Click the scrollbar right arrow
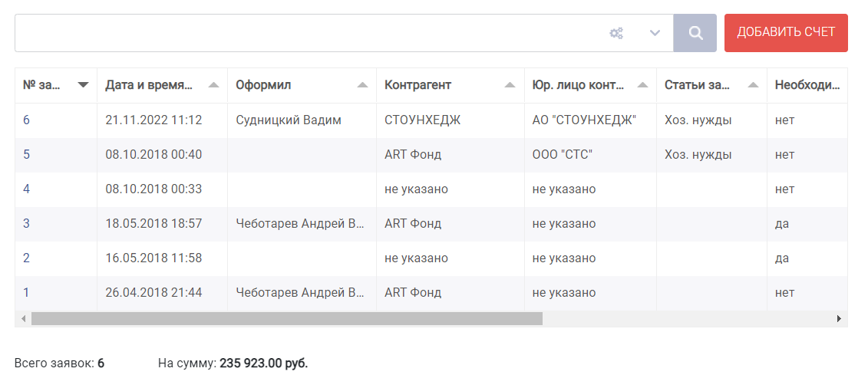This screenshot has height=388, width=868. [839, 319]
